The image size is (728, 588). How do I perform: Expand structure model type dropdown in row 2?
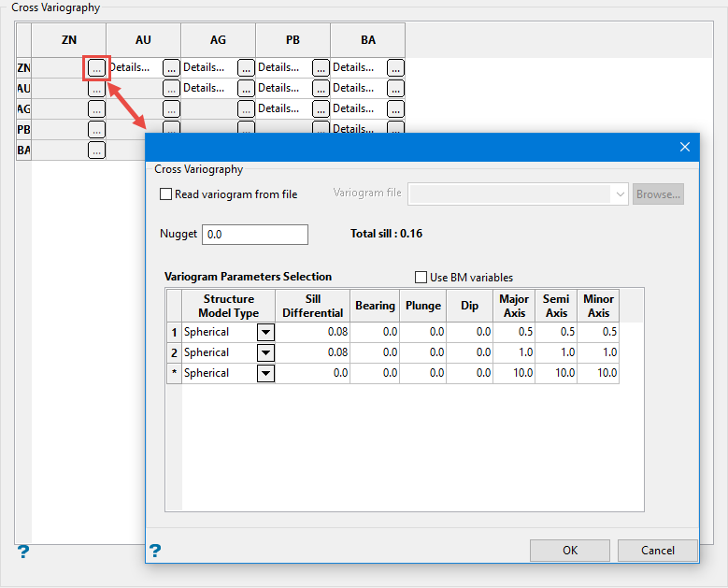pyautogui.click(x=265, y=352)
